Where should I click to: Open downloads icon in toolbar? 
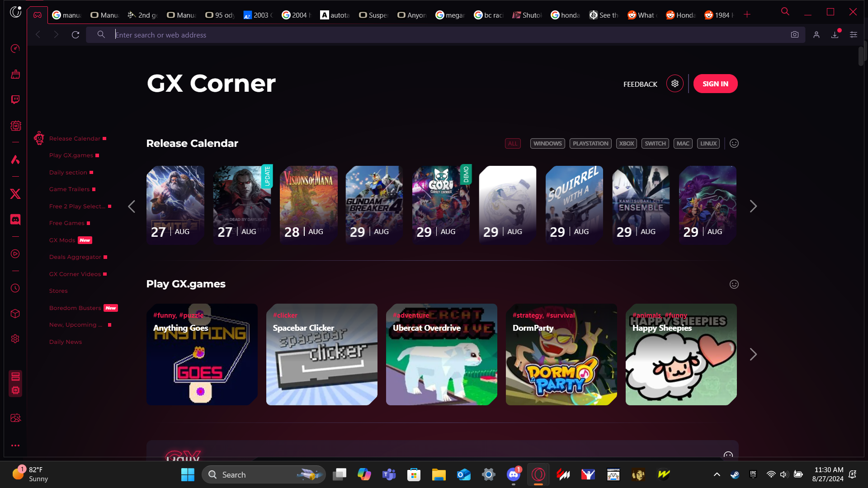[x=835, y=35]
